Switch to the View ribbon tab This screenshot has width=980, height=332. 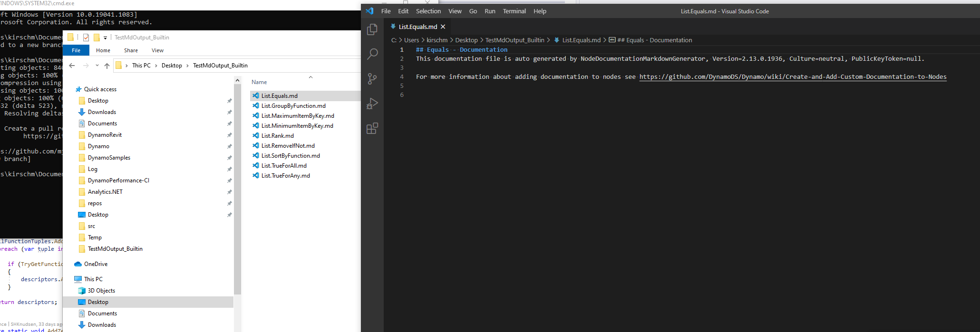pyautogui.click(x=157, y=50)
